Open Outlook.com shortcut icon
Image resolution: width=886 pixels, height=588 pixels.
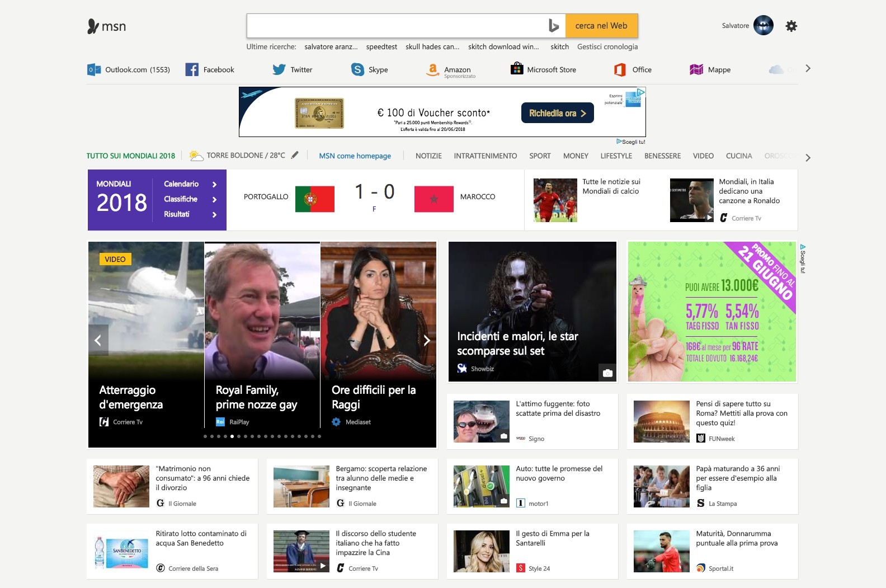click(94, 69)
